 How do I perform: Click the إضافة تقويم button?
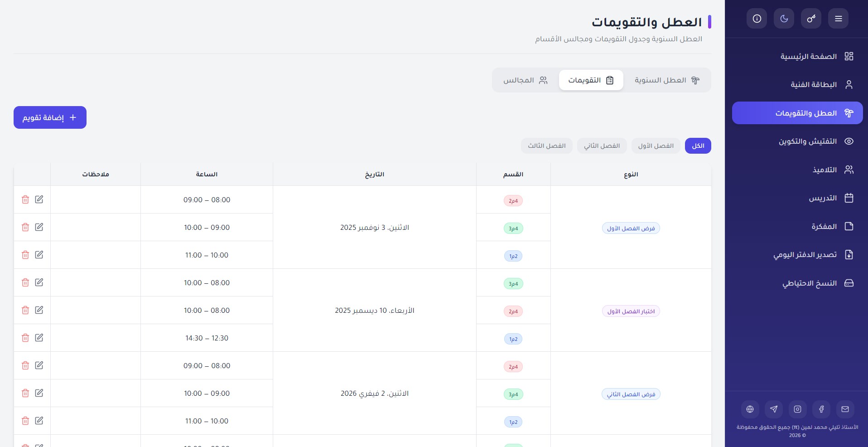50,117
